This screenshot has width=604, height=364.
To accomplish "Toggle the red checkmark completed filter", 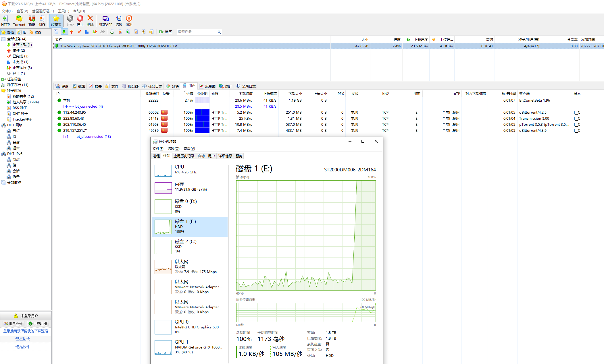I will (x=79, y=32).
